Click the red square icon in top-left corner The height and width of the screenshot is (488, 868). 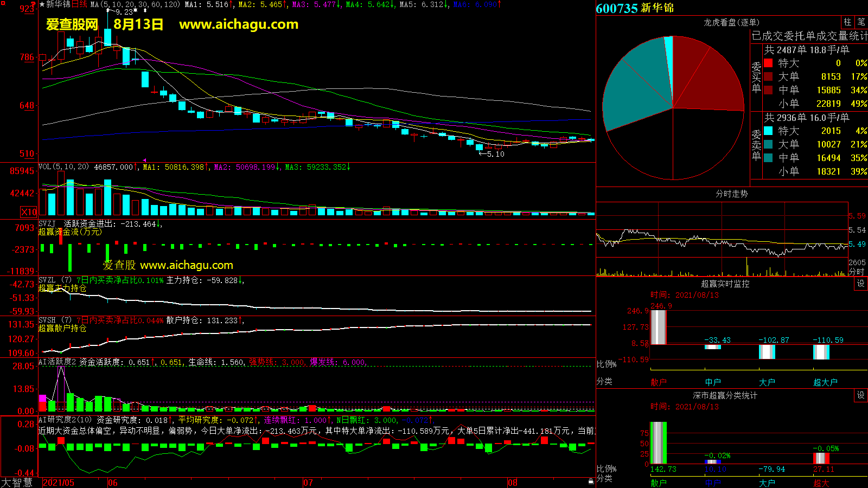3,4
